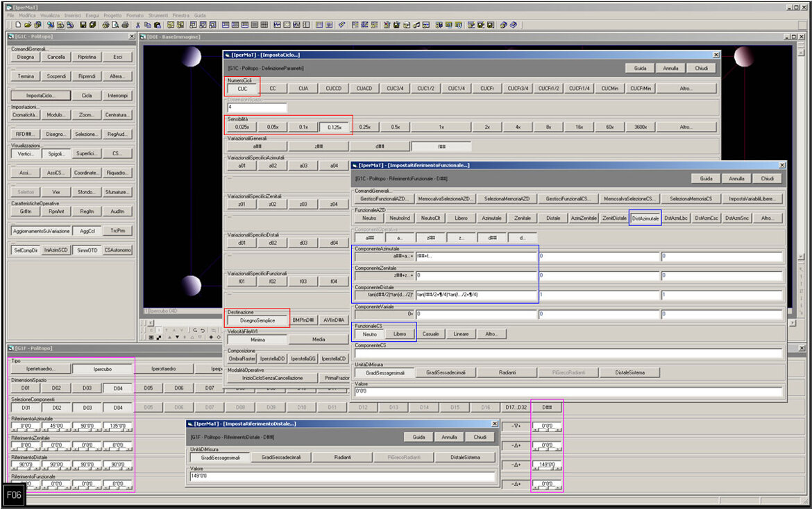
Task: Click the Print Preview magnifier toolbar icon
Action: (x=115, y=25)
